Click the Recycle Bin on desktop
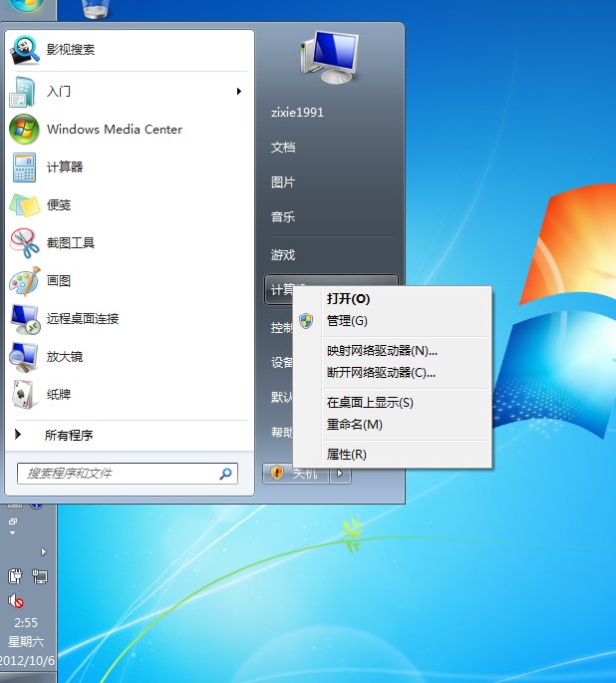616x683 pixels. pos(96,9)
